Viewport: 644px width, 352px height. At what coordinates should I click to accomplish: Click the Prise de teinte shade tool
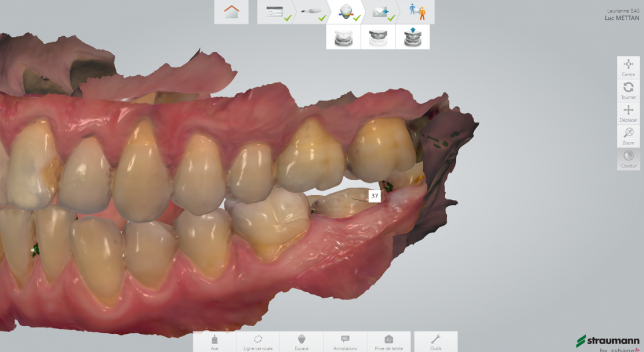(389, 342)
